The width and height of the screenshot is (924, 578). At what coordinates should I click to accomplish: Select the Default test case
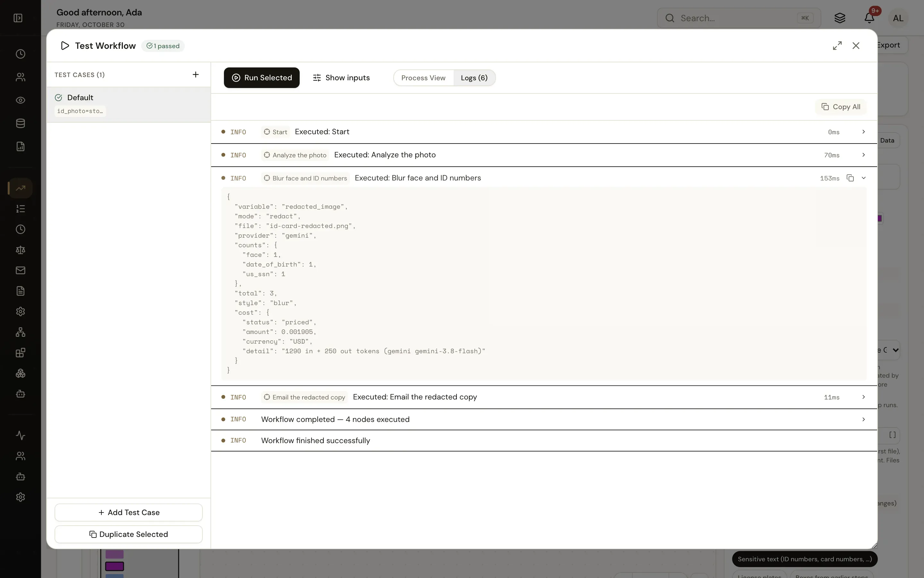tap(129, 105)
